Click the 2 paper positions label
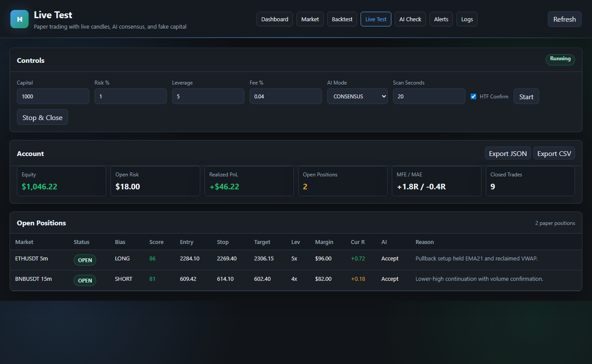The height and width of the screenshot is (364, 592). pos(555,223)
